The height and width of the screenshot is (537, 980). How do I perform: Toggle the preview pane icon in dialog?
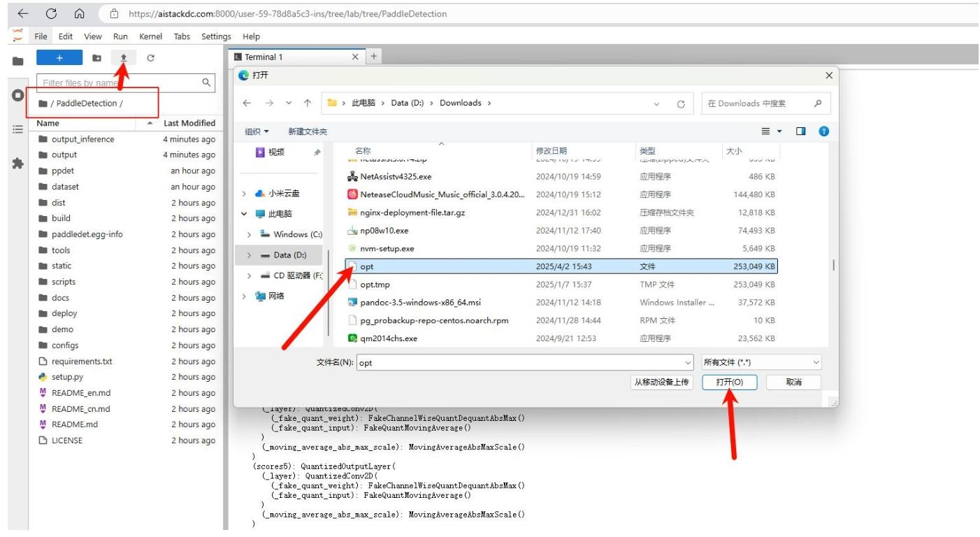[x=801, y=131]
